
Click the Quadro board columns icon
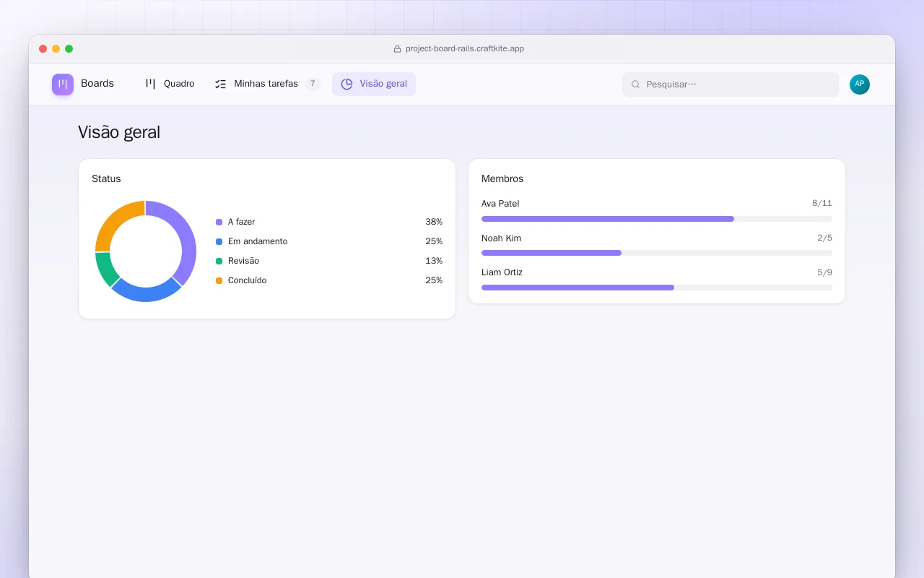[151, 84]
